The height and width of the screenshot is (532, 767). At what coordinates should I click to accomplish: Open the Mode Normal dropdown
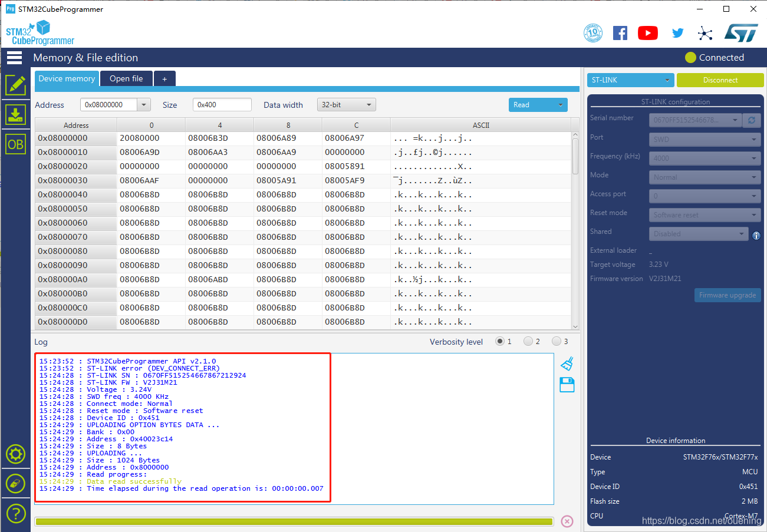[705, 177]
